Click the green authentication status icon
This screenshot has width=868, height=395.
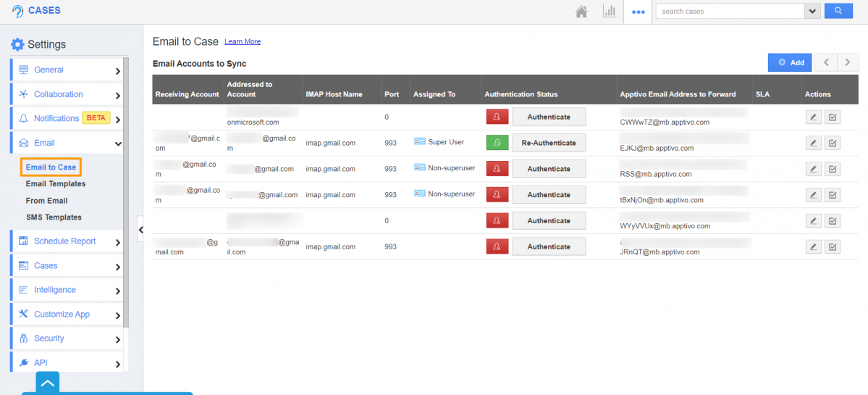(497, 143)
